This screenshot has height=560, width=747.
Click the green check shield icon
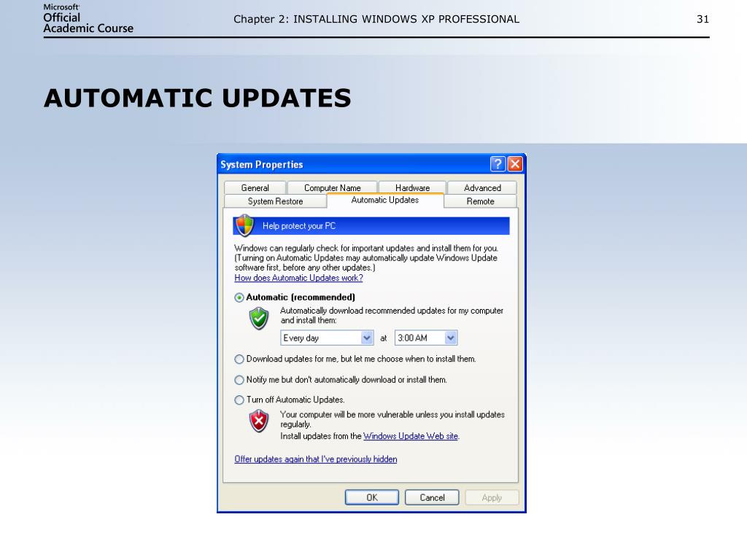(259, 318)
